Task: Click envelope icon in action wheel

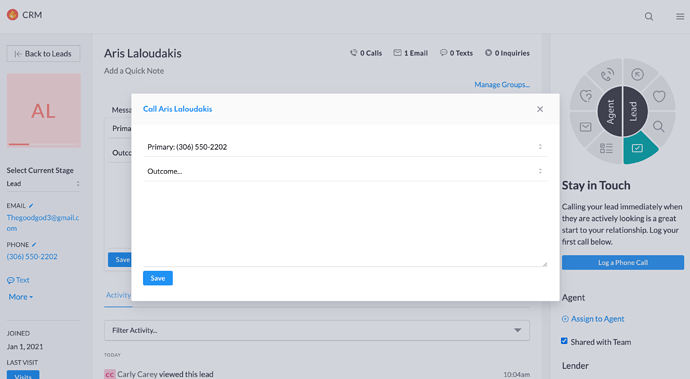Action: point(585,127)
